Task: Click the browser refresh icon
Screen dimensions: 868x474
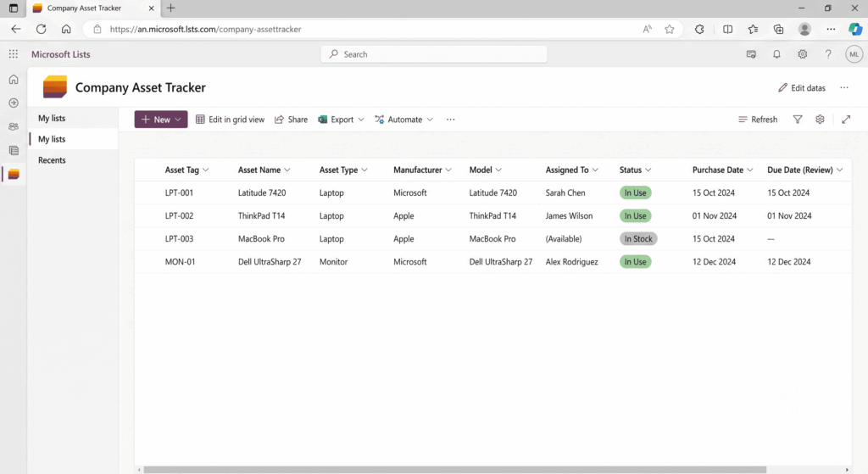Action: [41, 30]
